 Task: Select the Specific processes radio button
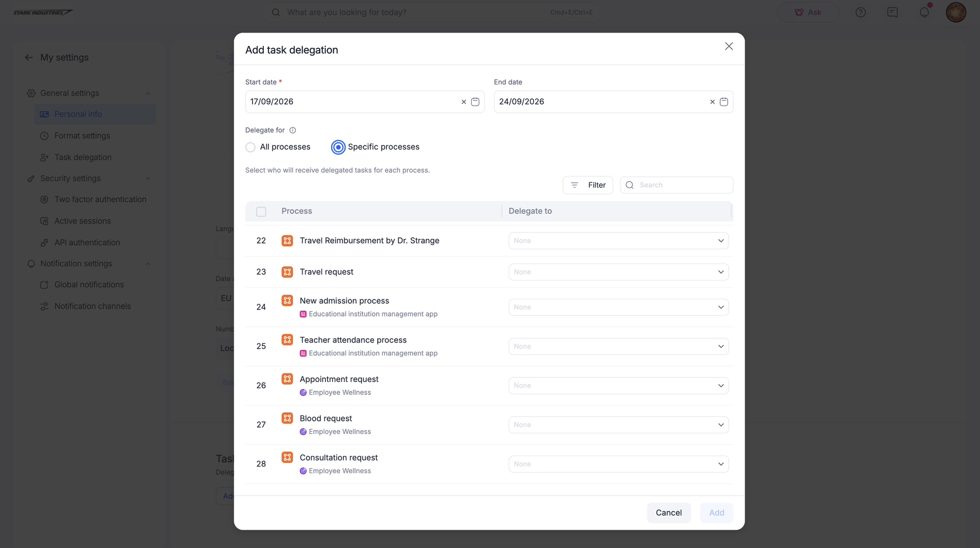pyautogui.click(x=338, y=147)
